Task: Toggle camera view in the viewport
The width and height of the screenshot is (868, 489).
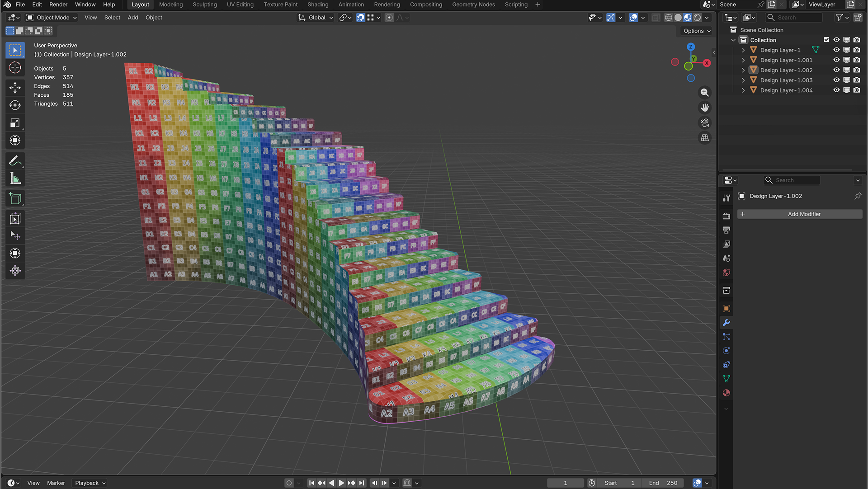Action: coord(704,123)
